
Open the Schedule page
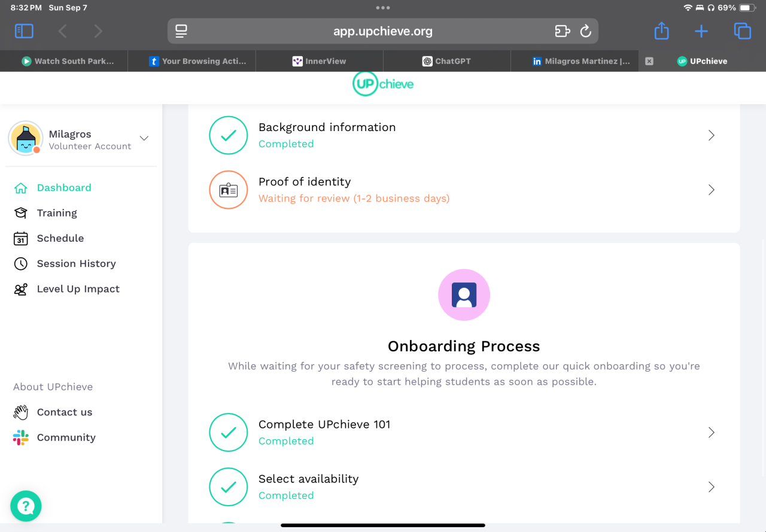[x=60, y=238]
